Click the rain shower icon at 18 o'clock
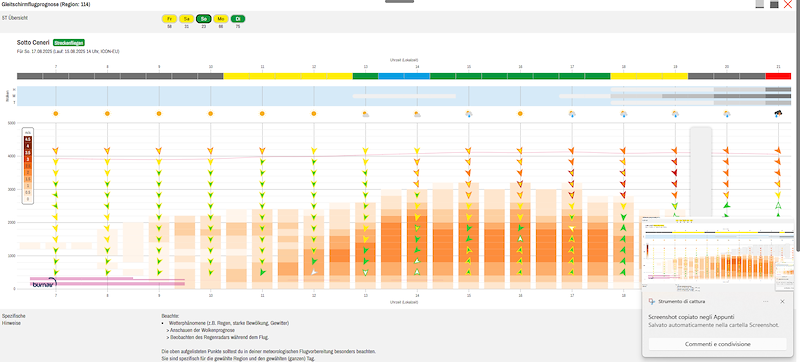Screen dimensions: 800x362 [x=623, y=114]
